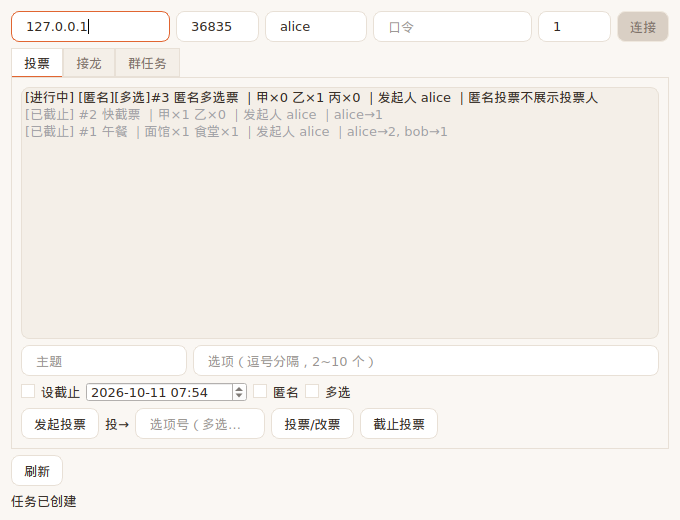The image size is (680, 520).
Task: Open the 接龙 tab
Action: pos(89,63)
